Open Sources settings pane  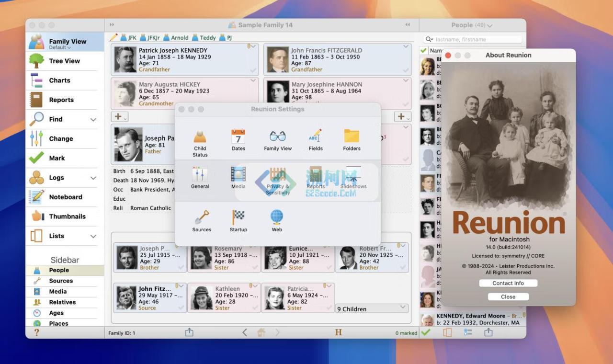pyautogui.click(x=202, y=221)
